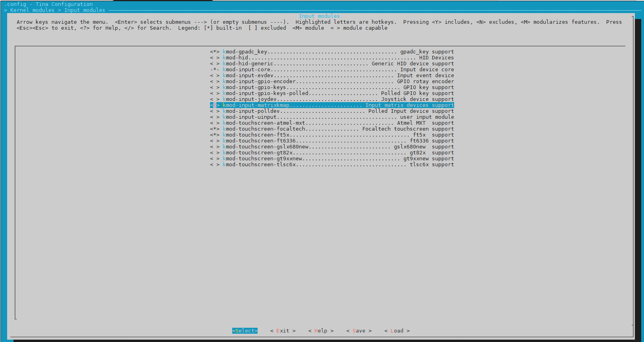The height and width of the screenshot is (342, 644).
Task: Click the Save button
Action: tap(359, 331)
